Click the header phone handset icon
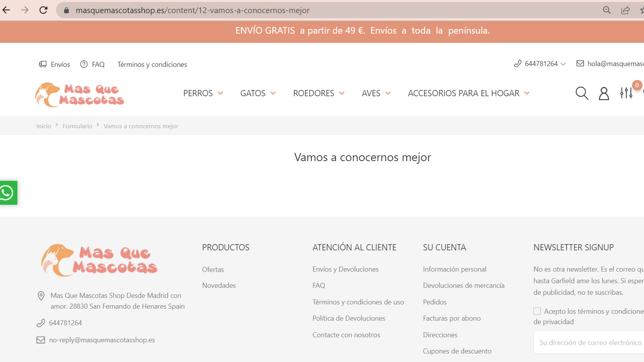The width and height of the screenshot is (644, 362). pos(518,64)
